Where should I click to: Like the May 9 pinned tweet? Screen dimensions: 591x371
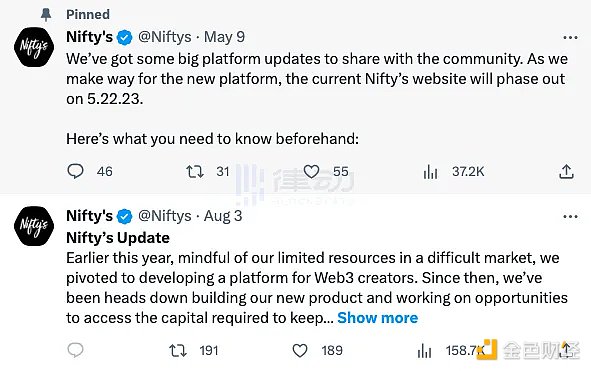(311, 172)
